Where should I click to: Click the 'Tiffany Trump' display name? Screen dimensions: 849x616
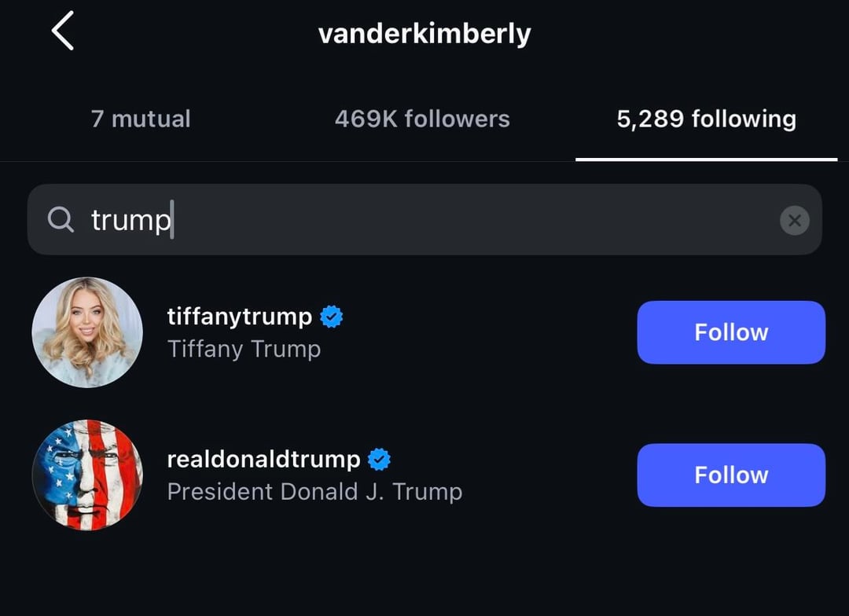[244, 349]
